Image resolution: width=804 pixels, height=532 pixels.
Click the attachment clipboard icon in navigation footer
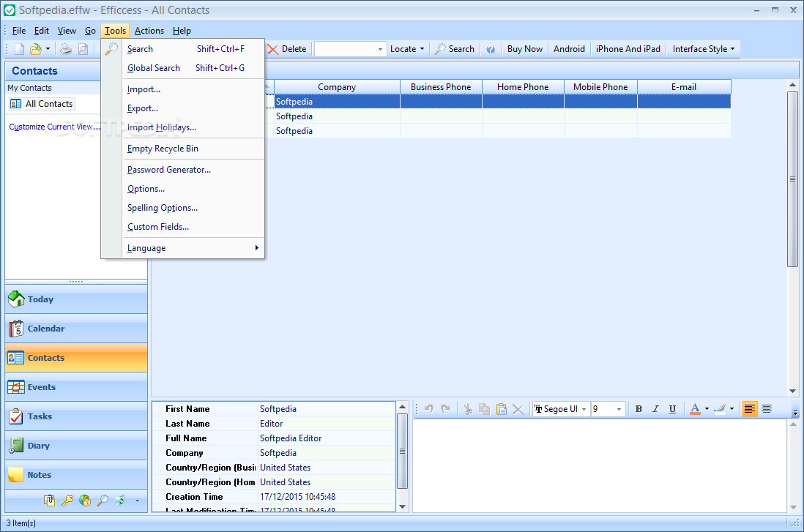[50, 501]
